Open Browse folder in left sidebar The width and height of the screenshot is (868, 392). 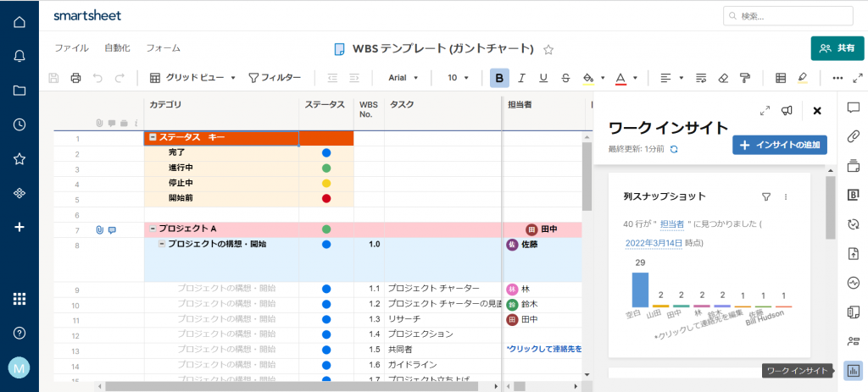[19, 91]
